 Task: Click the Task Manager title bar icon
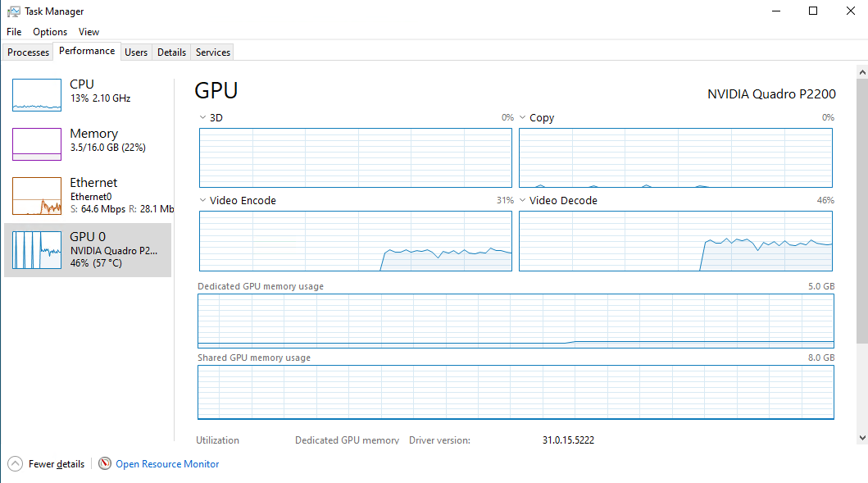13,11
